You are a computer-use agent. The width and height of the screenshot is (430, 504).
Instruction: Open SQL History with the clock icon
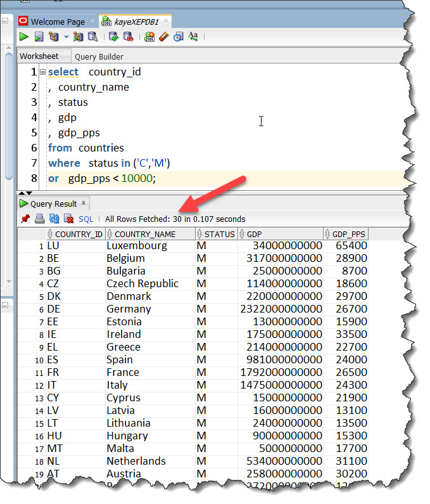(x=178, y=37)
